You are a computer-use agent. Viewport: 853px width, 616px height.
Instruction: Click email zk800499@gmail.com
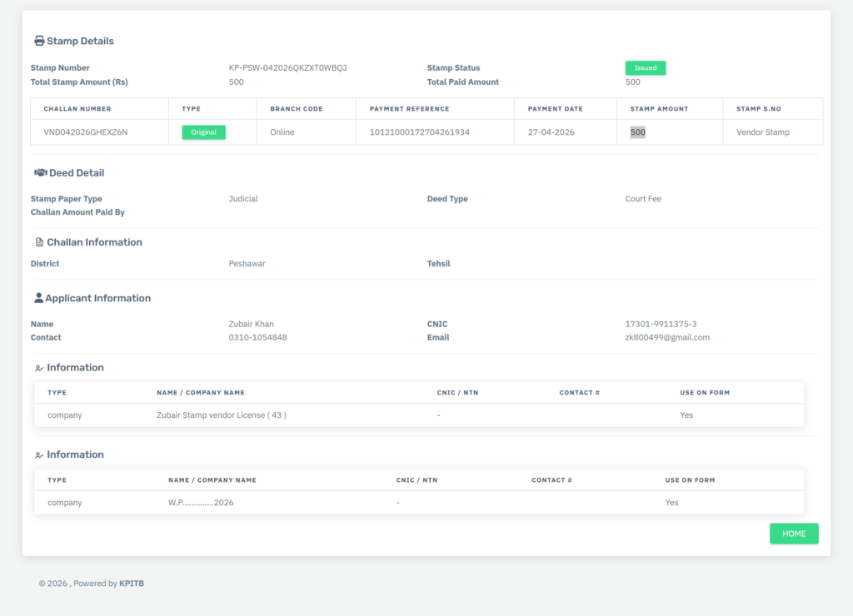click(x=667, y=337)
